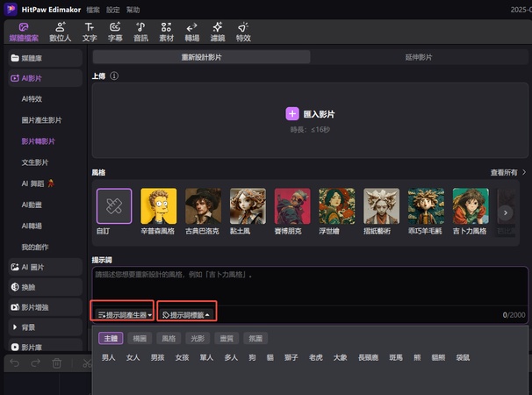Expand the 提示詞產生器 dropdown
The width and height of the screenshot is (532, 395).
(123, 314)
